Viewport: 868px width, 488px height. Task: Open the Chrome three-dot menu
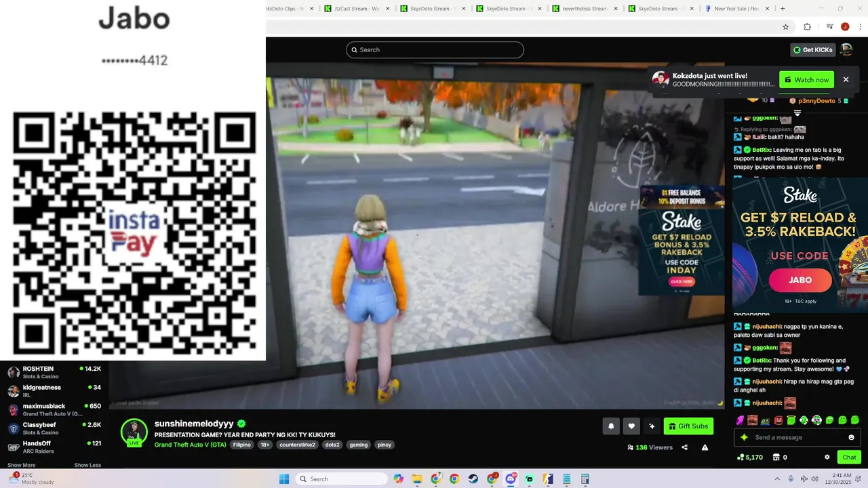tap(860, 27)
